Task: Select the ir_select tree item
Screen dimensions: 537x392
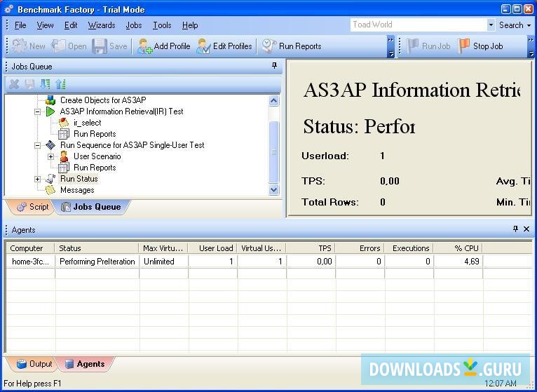Action: [88, 123]
